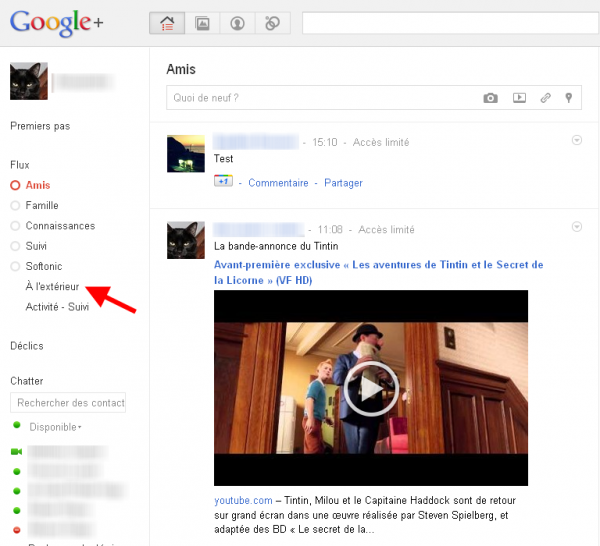This screenshot has height=546, width=600.
Task: Click the 'Quoi de neuf ?' input field
Action: 320,98
